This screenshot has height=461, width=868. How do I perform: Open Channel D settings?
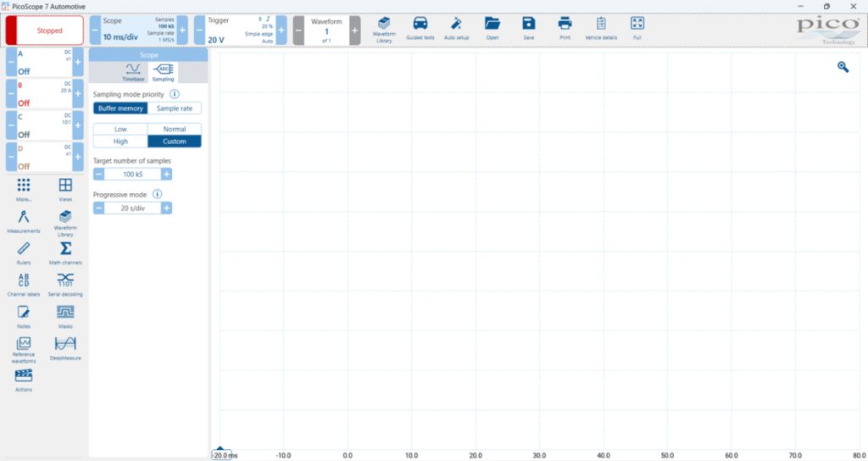click(44, 157)
